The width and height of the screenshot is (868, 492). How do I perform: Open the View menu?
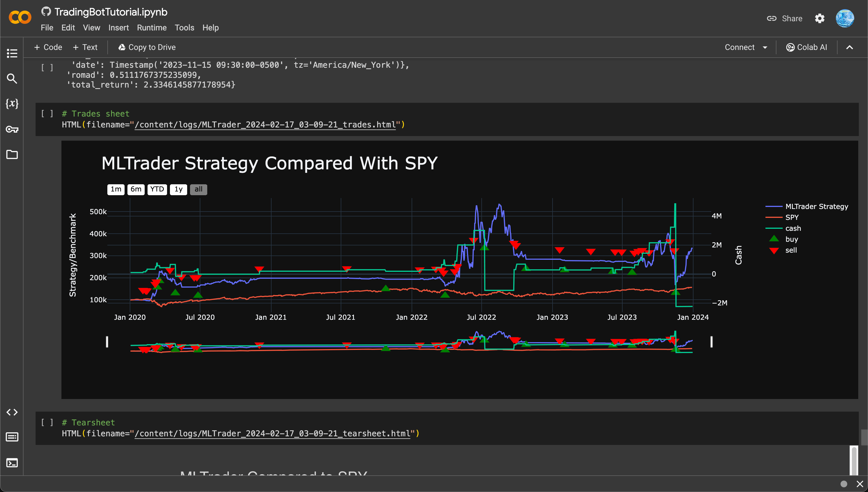tap(92, 28)
